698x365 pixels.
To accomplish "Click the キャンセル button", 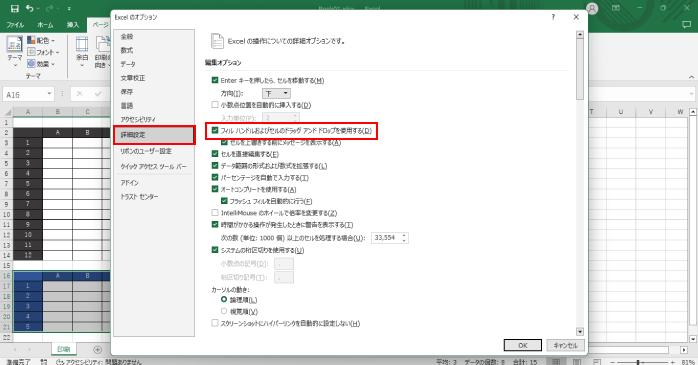I will tap(565, 345).
